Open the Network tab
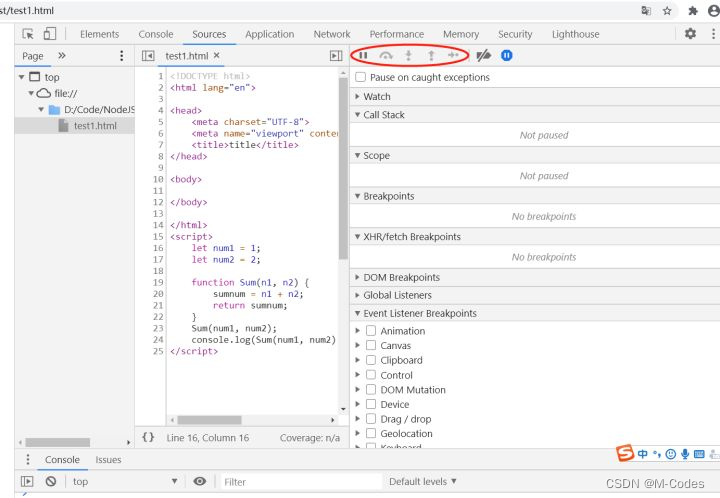Viewport: 720px width, 498px height. coord(332,34)
